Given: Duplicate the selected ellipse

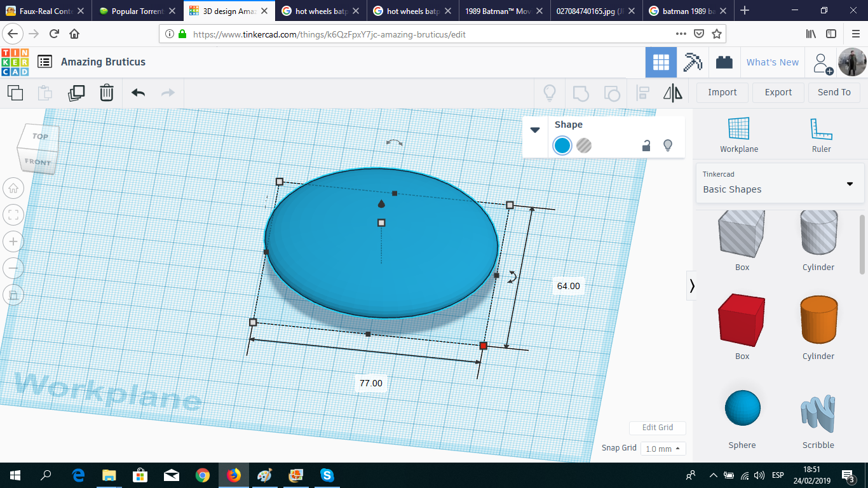Looking at the screenshot, I should click(76, 92).
